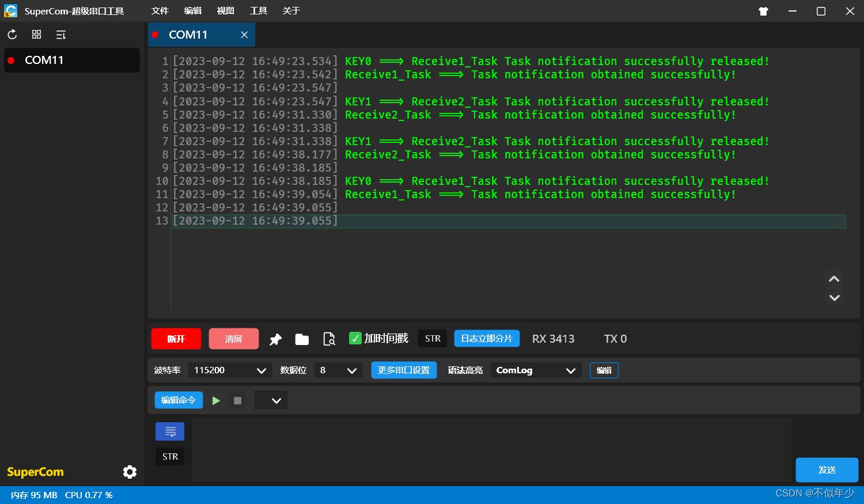Toggle the STR display mode button
Viewport: 864px width, 504px height.
(x=433, y=339)
